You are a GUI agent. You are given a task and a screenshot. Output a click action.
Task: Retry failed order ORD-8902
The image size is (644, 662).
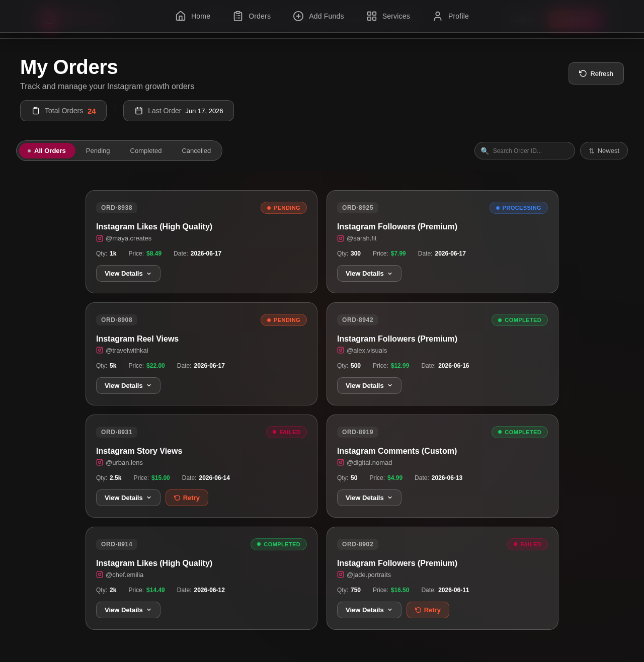pyautogui.click(x=428, y=610)
